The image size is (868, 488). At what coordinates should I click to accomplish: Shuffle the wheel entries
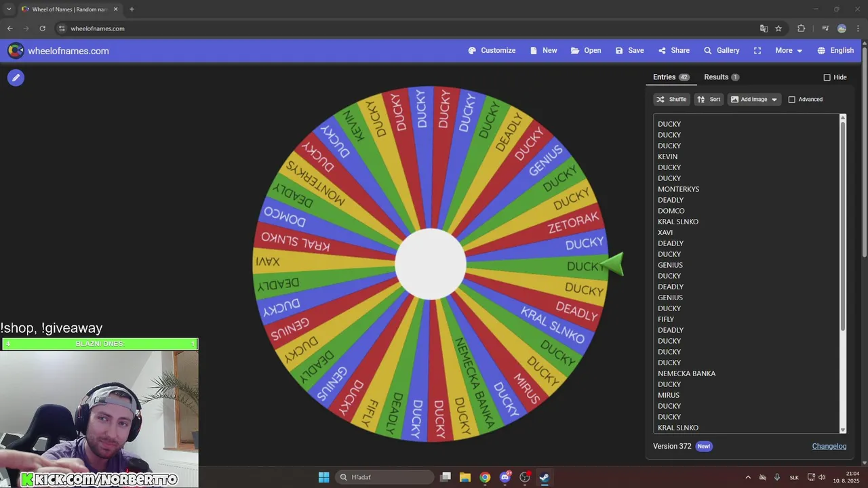pyautogui.click(x=671, y=100)
